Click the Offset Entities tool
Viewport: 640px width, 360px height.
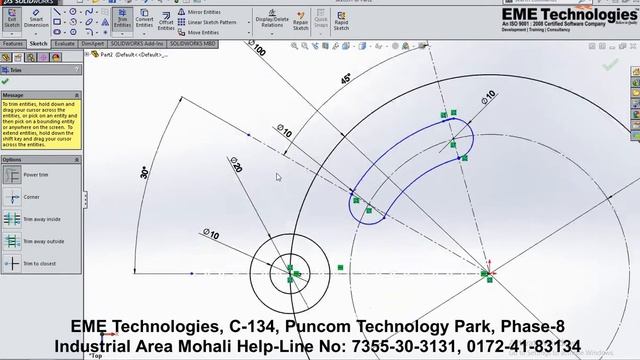pyautogui.click(x=166, y=20)
